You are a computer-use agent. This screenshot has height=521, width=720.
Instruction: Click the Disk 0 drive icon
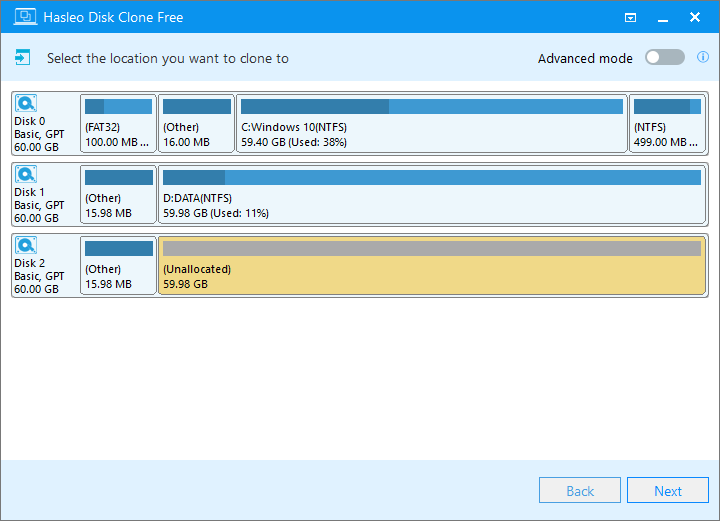26,103
